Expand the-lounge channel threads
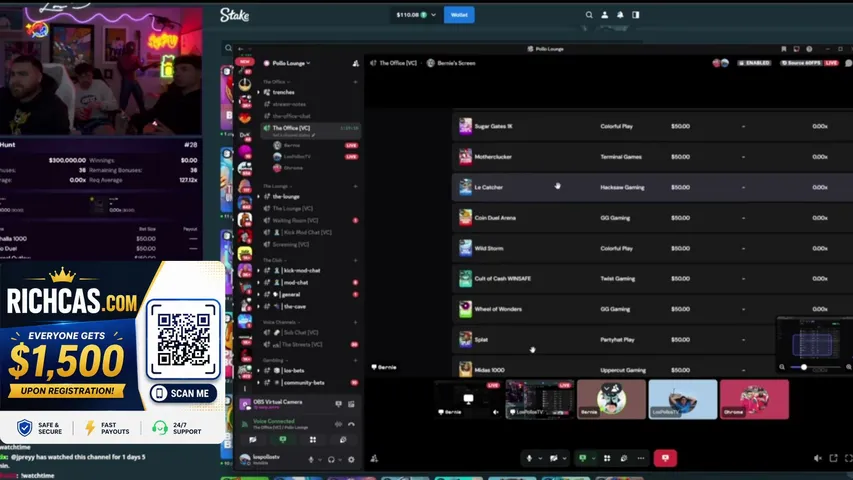Screen dimensions: 853x480 [258, 196]
